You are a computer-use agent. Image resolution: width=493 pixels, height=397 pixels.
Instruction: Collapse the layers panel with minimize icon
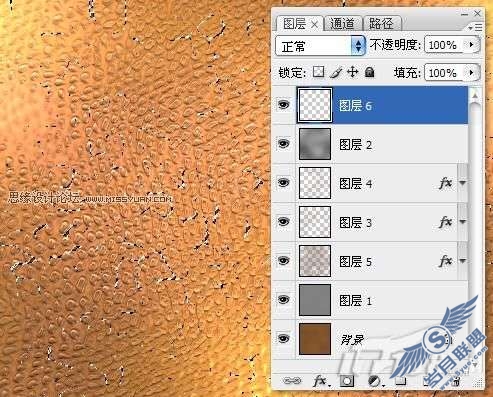465,14
